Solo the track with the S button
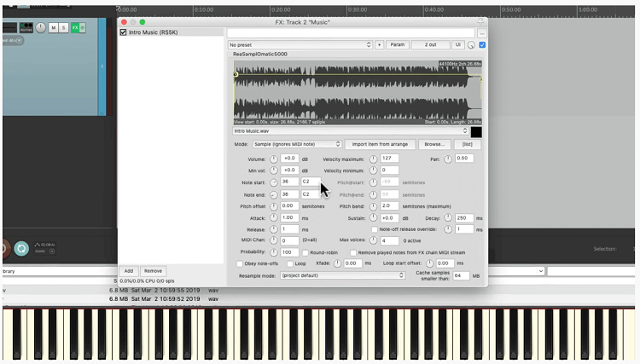Image resolution: width=640 pixels, height=364 pixels. [x=63, y=28]
